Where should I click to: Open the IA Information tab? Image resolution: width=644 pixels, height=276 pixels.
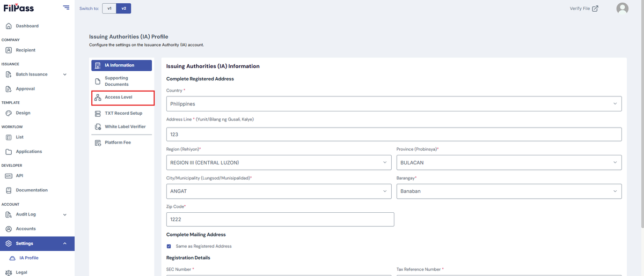pyautogui.click(x=122, y=65)
